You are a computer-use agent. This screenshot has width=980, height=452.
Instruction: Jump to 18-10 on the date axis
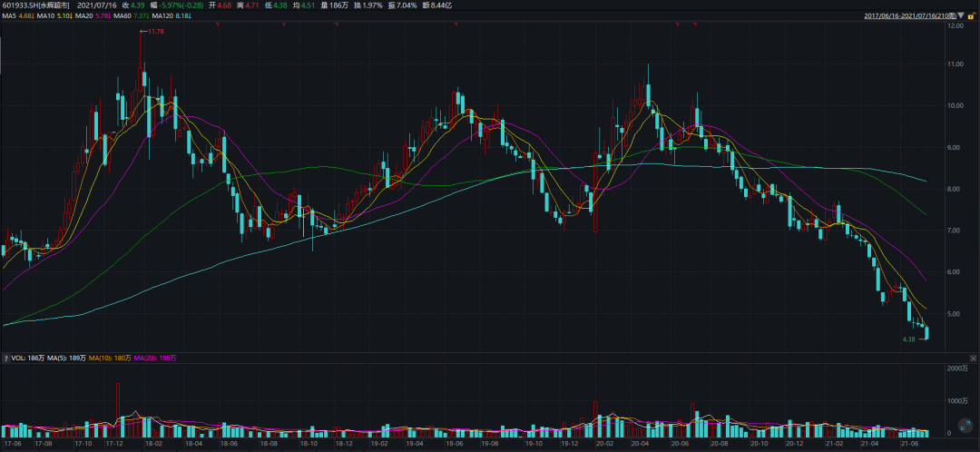pyautogui.click(x=309, y=443)
